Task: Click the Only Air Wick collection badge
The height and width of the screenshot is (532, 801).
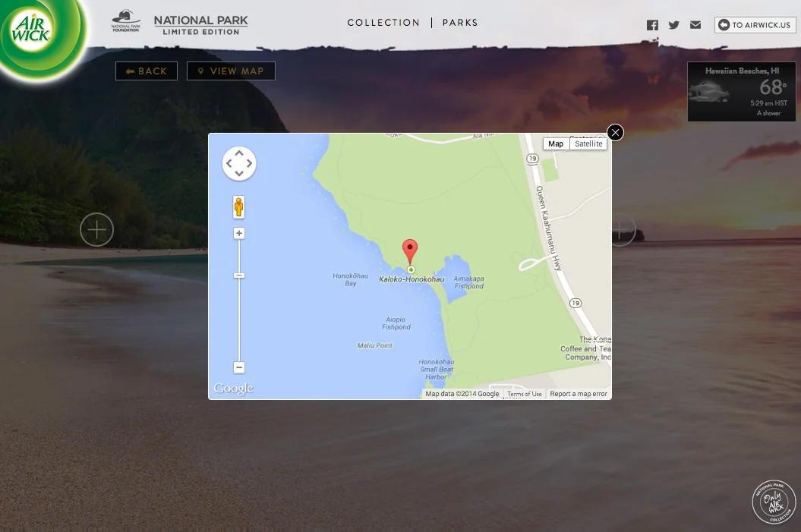Action: coord(774,502)
